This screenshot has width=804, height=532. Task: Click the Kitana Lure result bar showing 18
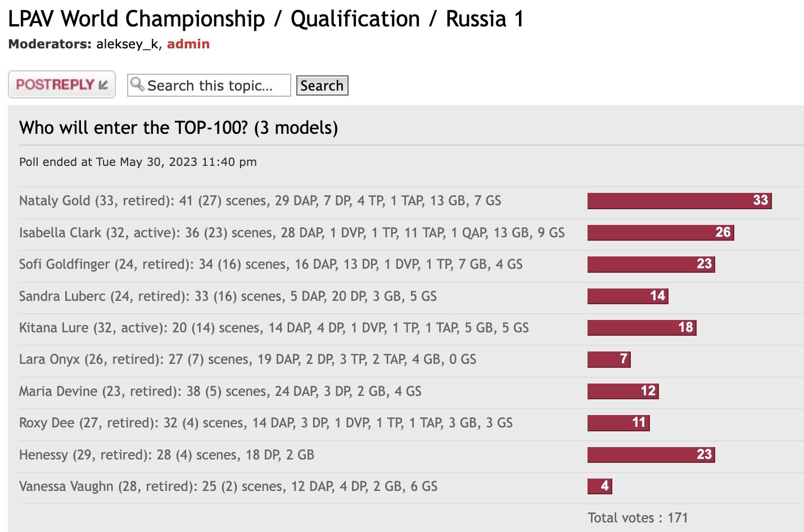coord(642,327)
